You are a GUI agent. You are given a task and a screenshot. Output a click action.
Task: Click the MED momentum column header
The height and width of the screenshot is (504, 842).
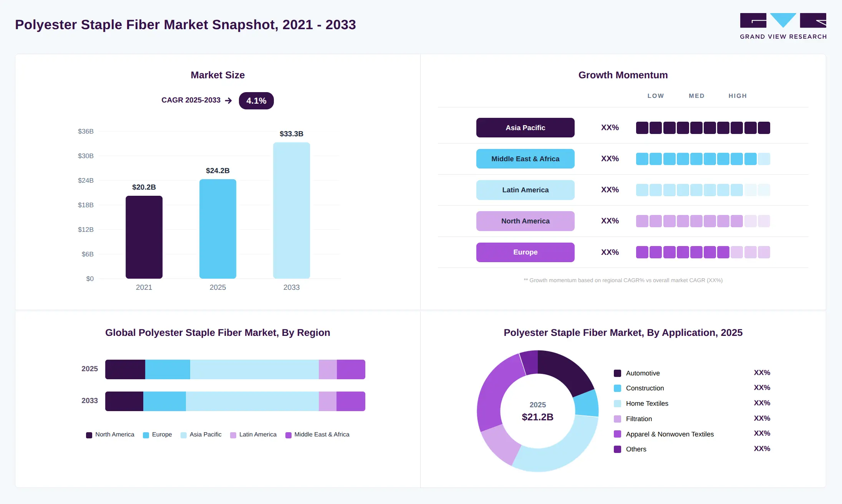(696, 96)
